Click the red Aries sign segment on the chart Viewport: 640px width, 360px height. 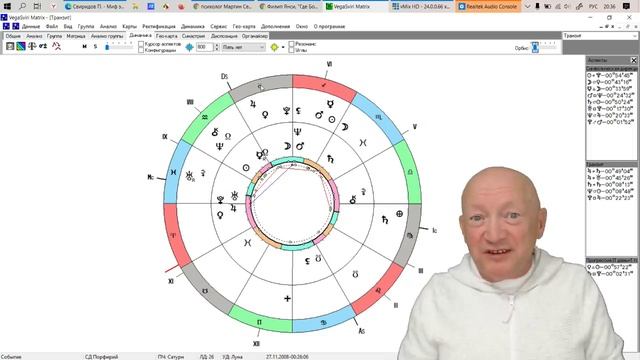point(174,235)
